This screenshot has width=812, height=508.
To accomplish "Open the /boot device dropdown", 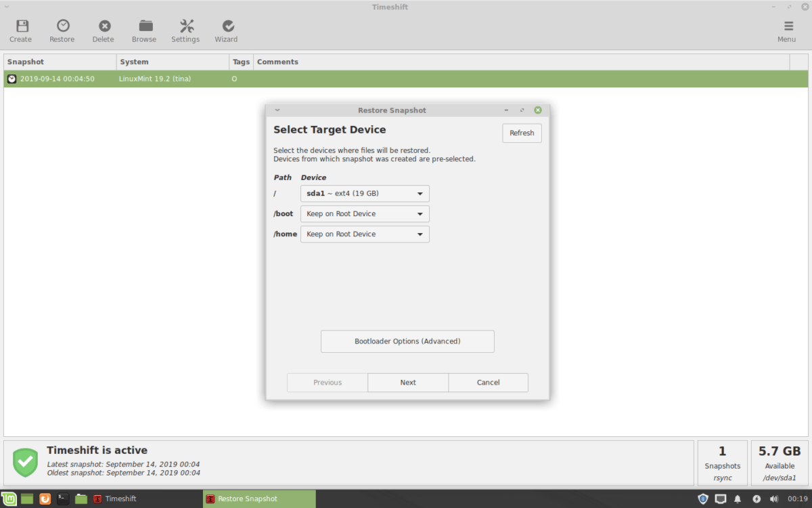I will (365, 214).
